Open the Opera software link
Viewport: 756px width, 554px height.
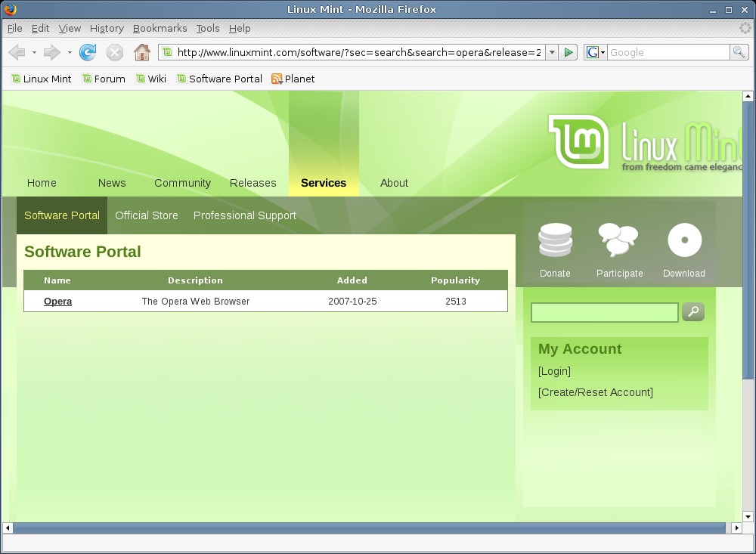click(x=58, y=302)
